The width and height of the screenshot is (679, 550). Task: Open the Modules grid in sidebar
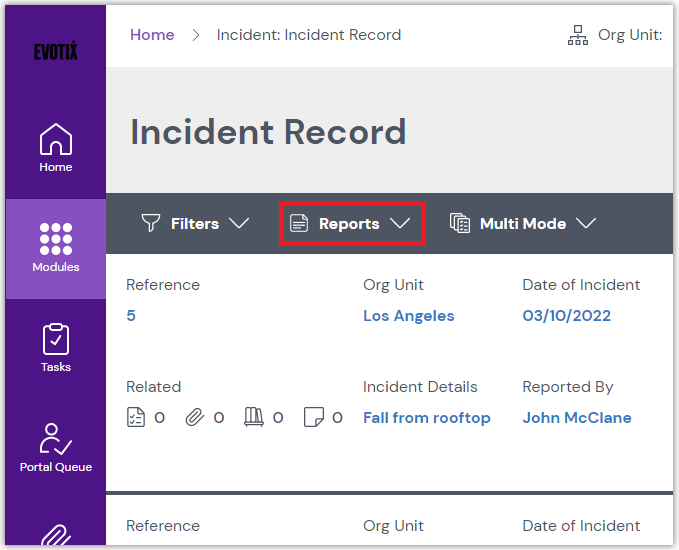click(55, 247)
